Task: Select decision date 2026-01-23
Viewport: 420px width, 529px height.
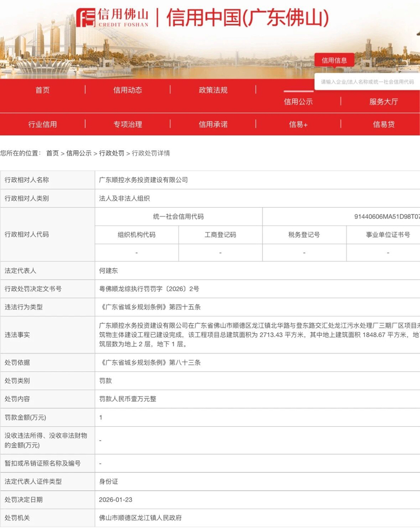Action: pyautogui.click(x=115, y=500)
